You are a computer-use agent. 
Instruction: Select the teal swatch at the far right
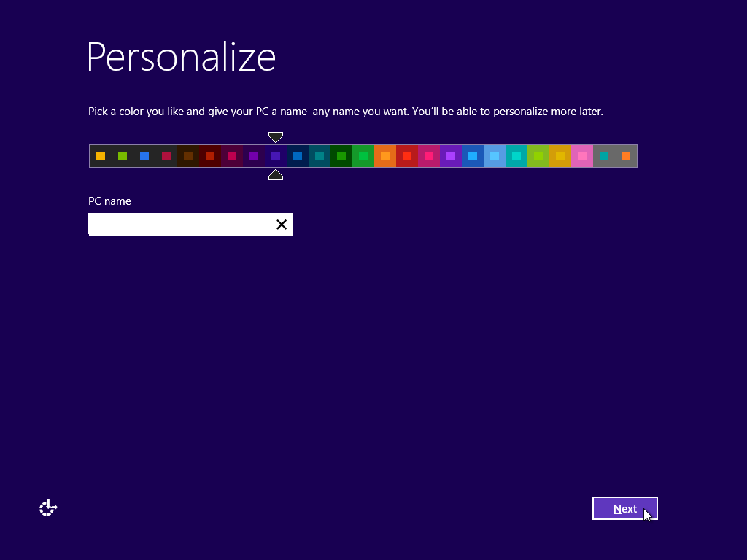(604, 155)
